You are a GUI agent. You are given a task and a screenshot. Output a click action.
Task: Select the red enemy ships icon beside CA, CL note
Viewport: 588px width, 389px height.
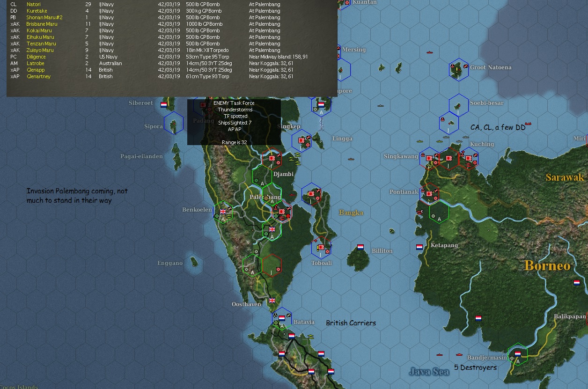(529, 125)
